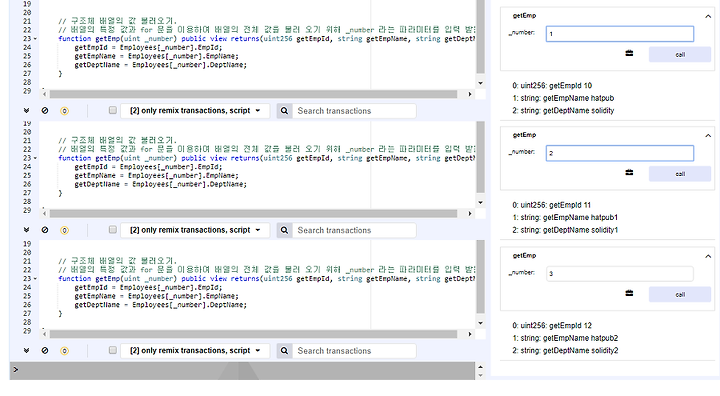720x396 pixels.
Task: Bottom editor vertical scrollbar down arrow
Action: (480, 323)
